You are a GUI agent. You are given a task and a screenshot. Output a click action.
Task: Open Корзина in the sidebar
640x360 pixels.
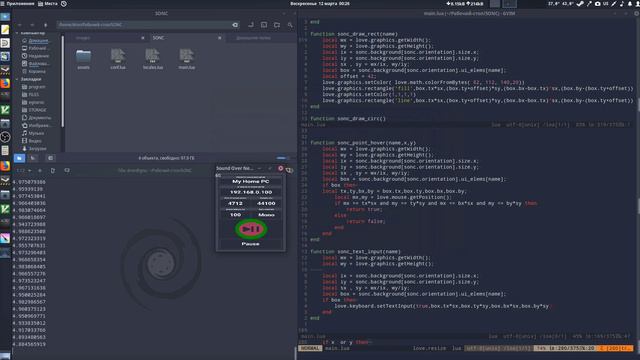click(35, 71)
